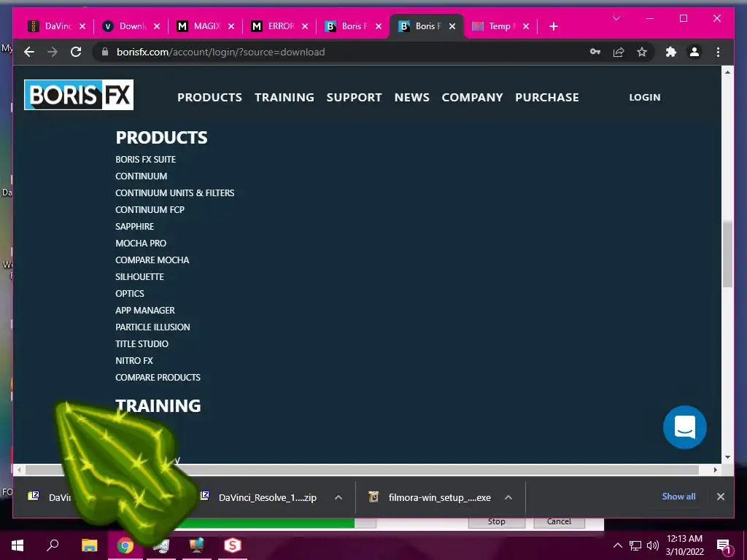This screenshot has height=560, width=747.
Task: Open the CONTINUUM product link
Action: pyautogui.click(x=141, y=176)
